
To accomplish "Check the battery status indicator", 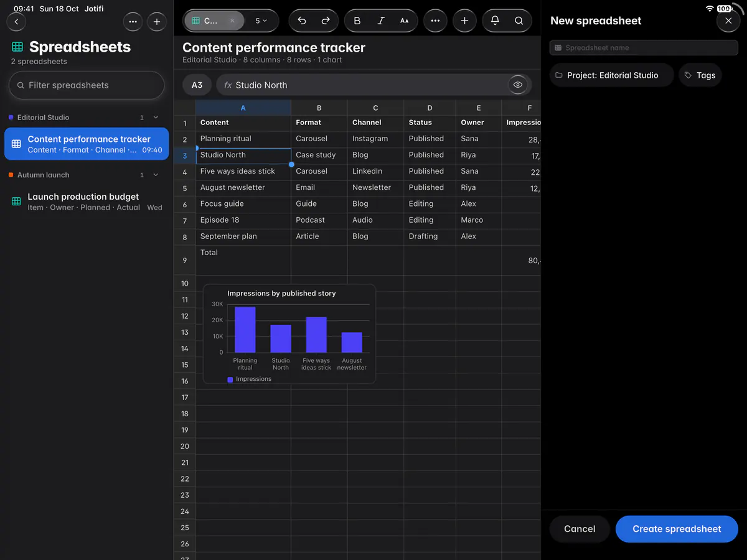I will (x=724, y=9).
